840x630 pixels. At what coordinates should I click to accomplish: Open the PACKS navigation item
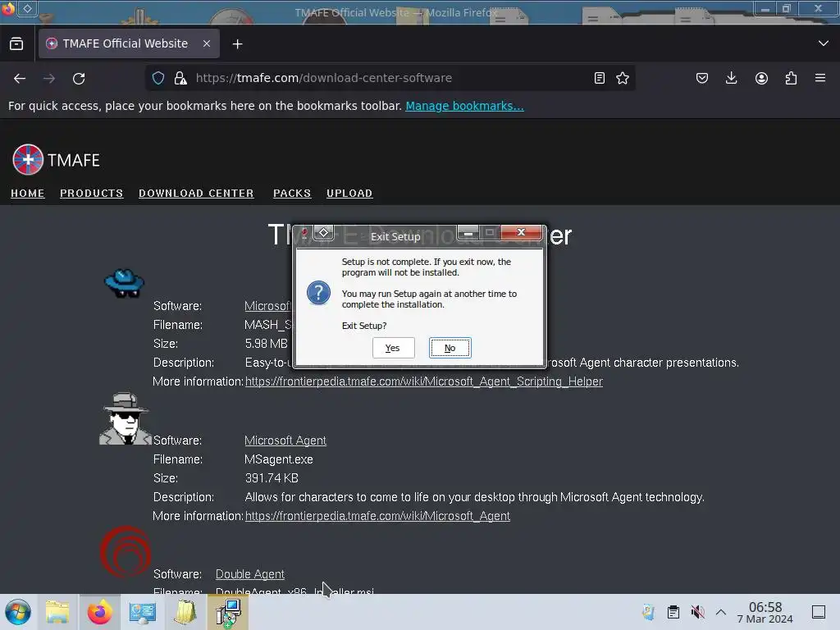(292, 194)
